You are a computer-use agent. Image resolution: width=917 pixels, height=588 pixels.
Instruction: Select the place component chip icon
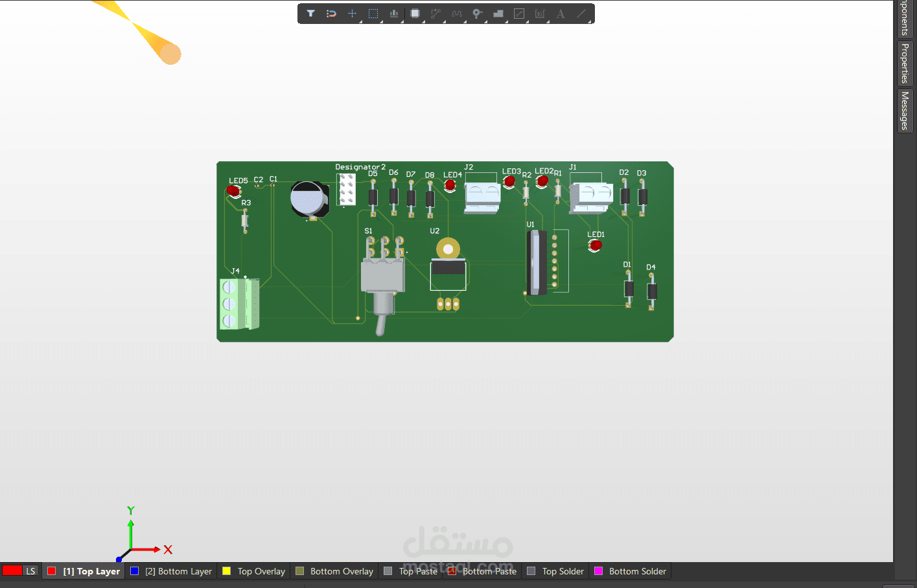click(415, 14)
